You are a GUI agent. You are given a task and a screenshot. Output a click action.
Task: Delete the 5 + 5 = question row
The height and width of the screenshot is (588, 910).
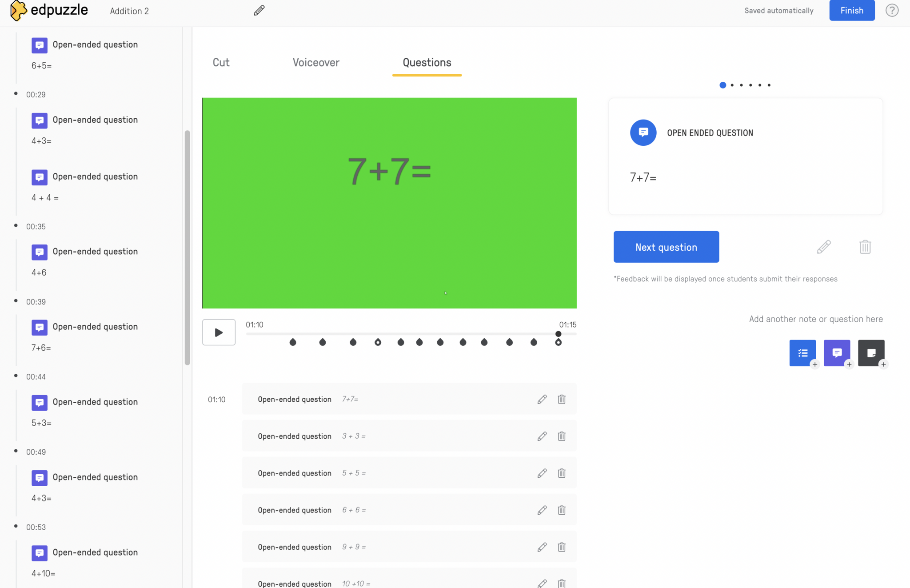coord(562,473)
